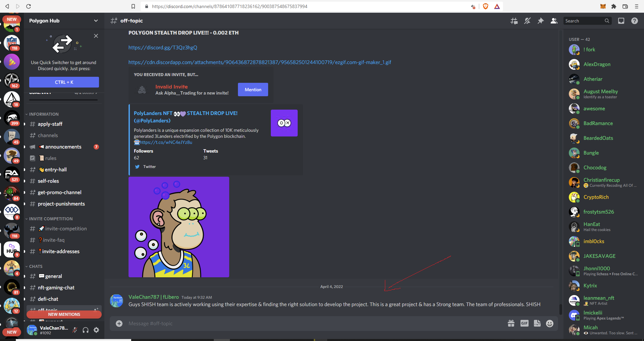The image size is (644, 341).
Task: Toggle headphones deafen
Action: pyautogui.click(x=86, y=330)
